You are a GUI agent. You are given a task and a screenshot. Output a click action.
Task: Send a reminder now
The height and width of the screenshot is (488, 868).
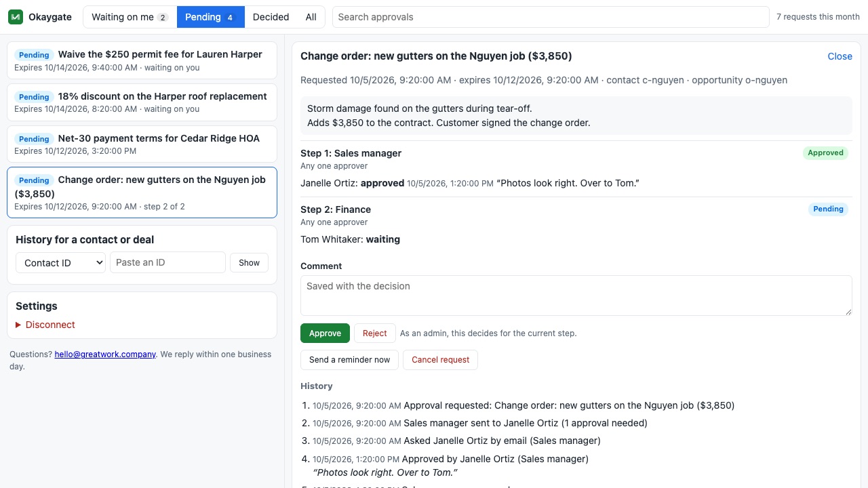pyautogui.click(x=349, y=360)
